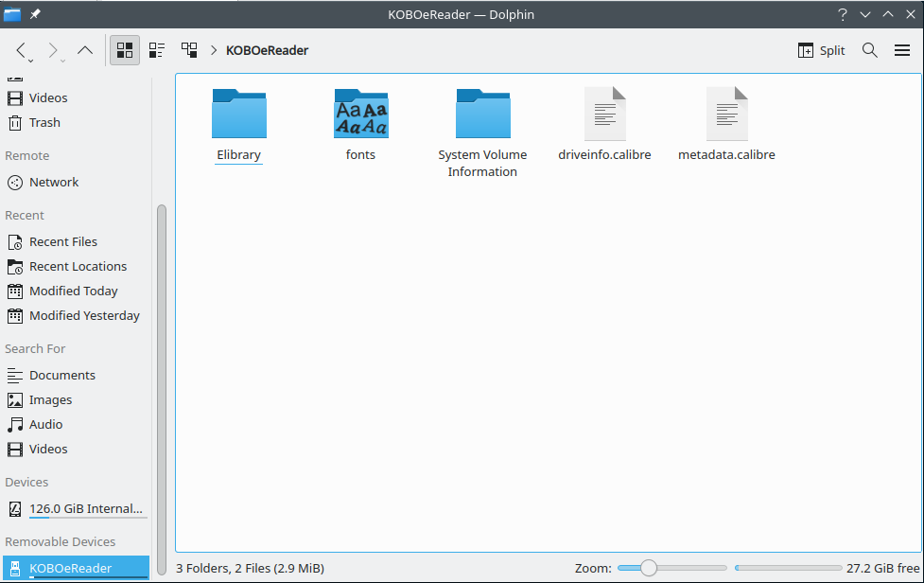Open the file search

[x=870, y=51]
